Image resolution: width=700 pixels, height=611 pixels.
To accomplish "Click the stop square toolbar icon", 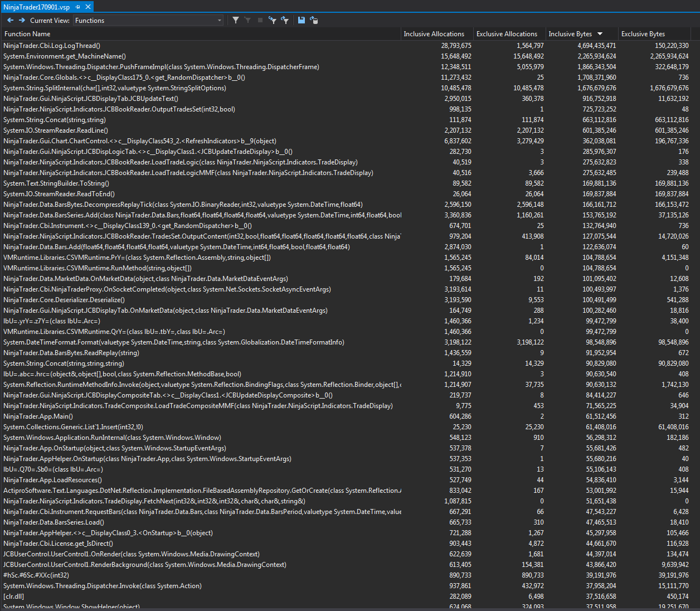I will pyautogui.click(x=260, y=20).
